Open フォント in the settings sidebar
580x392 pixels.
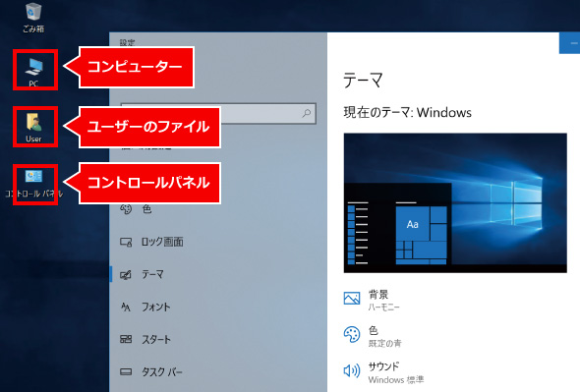[x=145, y=307]
